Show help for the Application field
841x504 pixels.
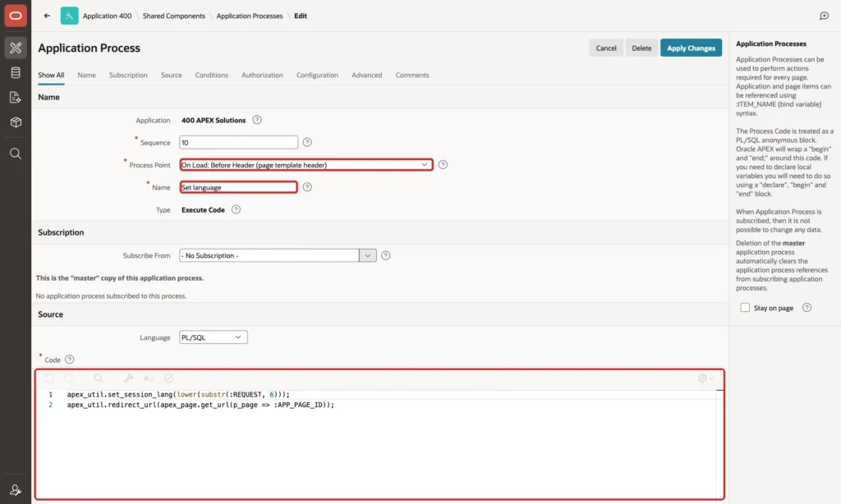pyautogui.click(x=257, y=120)
